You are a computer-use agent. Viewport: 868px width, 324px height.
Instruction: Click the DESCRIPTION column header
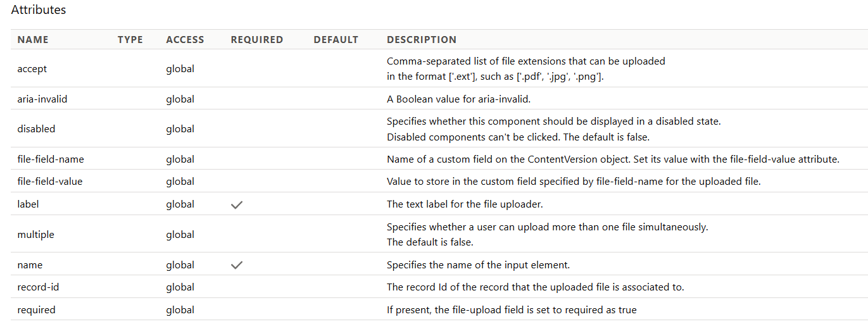point(422,39)
